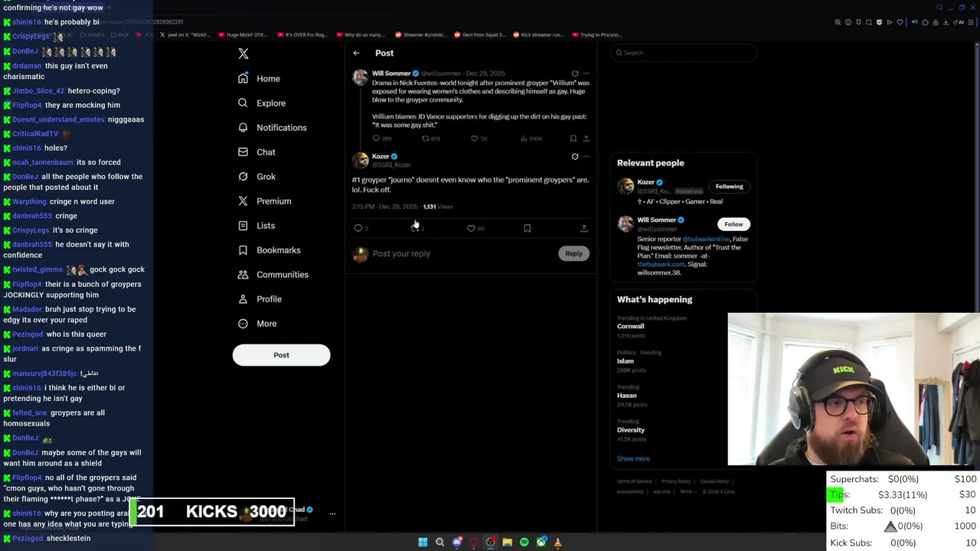Open Discord from the taskbar

tap(457, 542)
